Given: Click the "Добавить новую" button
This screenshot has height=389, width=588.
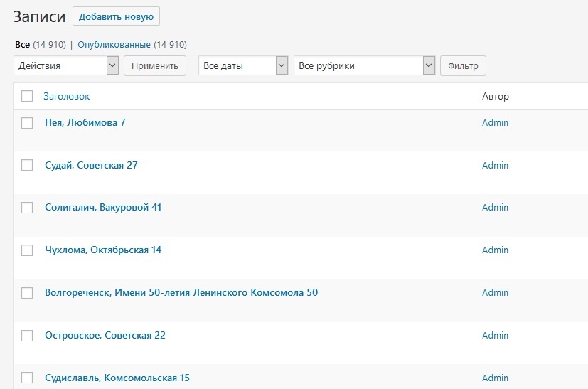Looking at the screenshot, I should click(116, 16).
